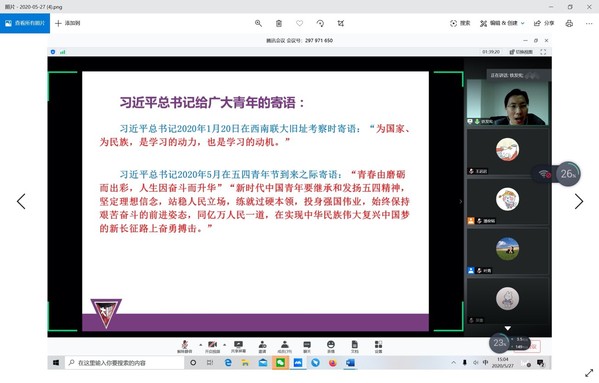Screen dimensions: 599x383
Task: Click the taskbar search input field
Action: click(125, 363)
